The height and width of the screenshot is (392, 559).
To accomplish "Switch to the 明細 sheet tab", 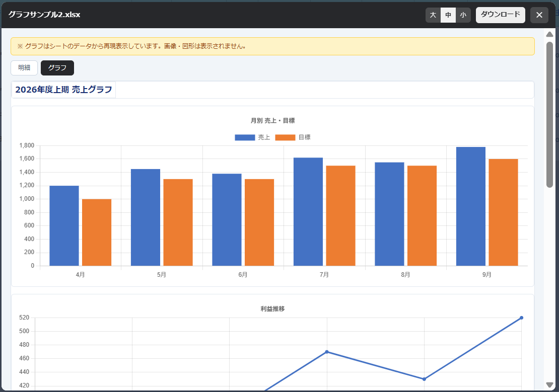I will tap(24, 68).
